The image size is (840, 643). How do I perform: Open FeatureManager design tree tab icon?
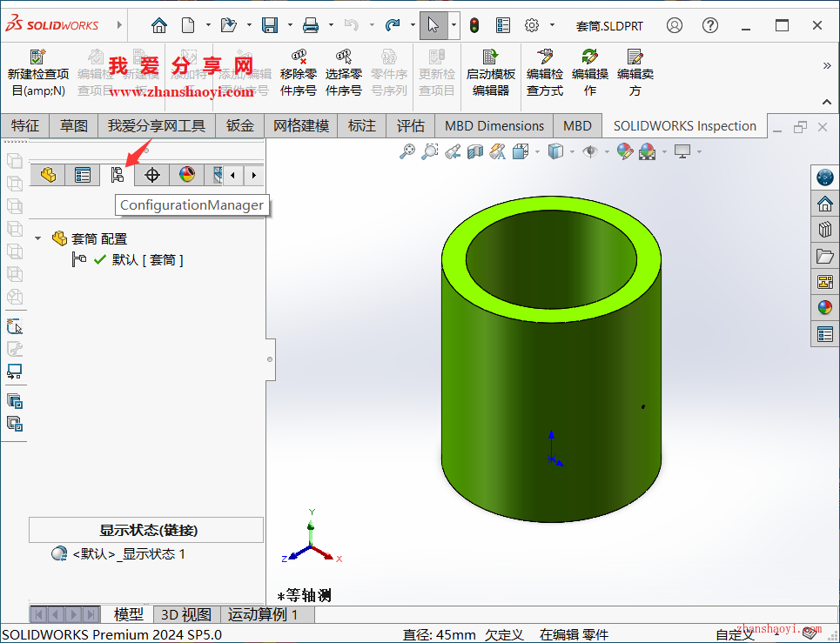(x=48, y=175)
